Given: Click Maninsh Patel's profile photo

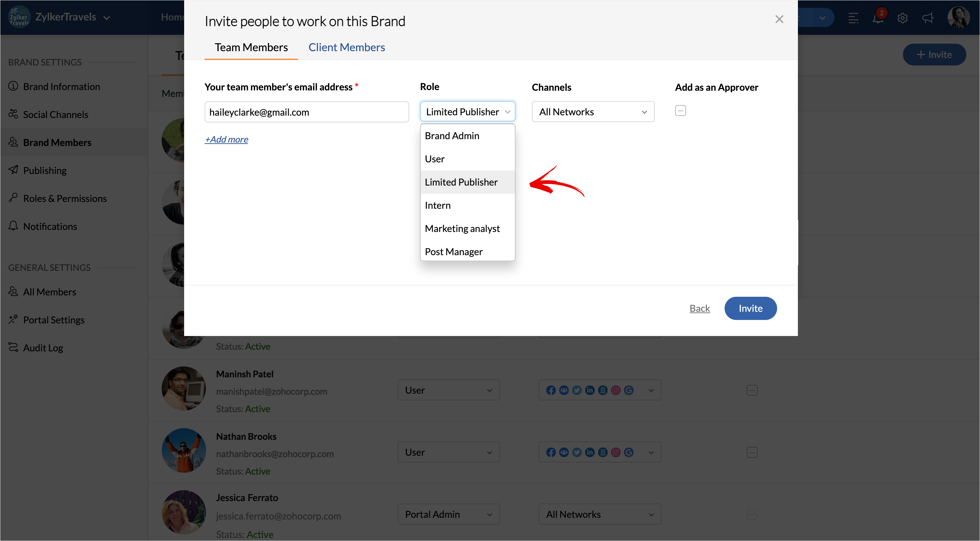Looking at the screenshot, I should click(184, 389).
